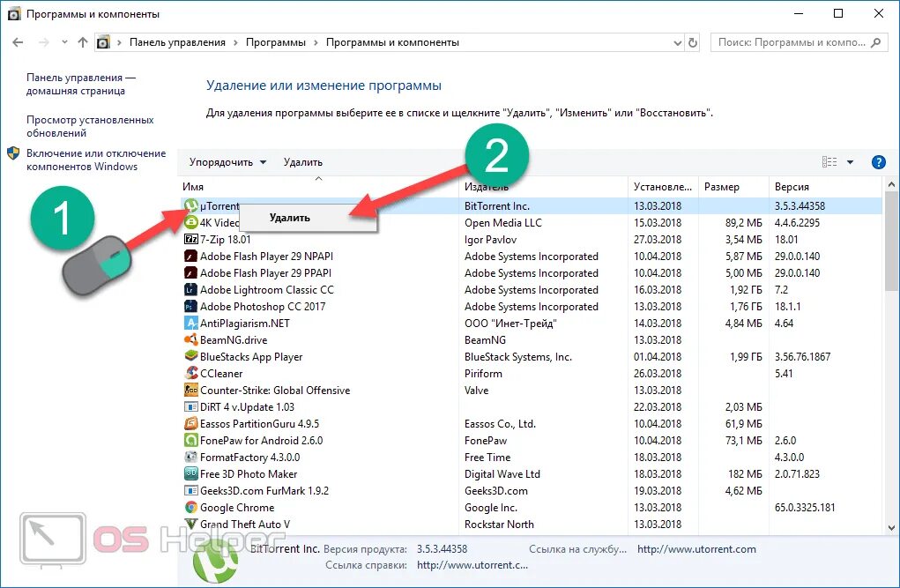Open the help button
The image size is (900, 588).
[x=878, y=162]
